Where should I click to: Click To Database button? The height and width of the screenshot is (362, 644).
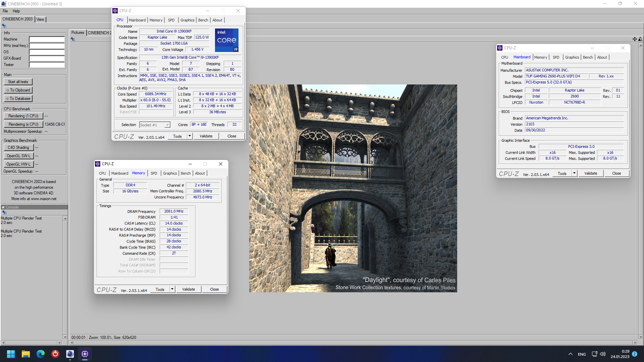(x=18, y=99)
